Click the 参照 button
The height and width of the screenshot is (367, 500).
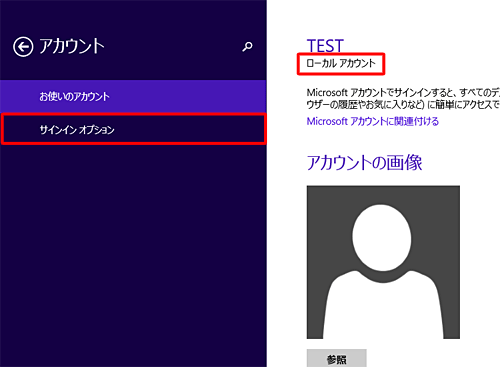pyautogui.click(x=336, y=359)
